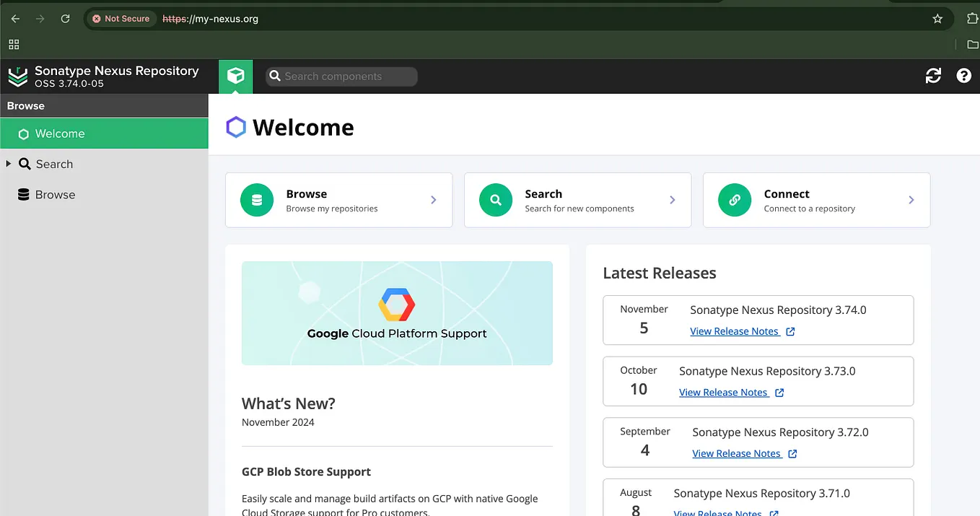Open Browse my repositories via its chevron

pyautogui.click(x=433, y=200)
